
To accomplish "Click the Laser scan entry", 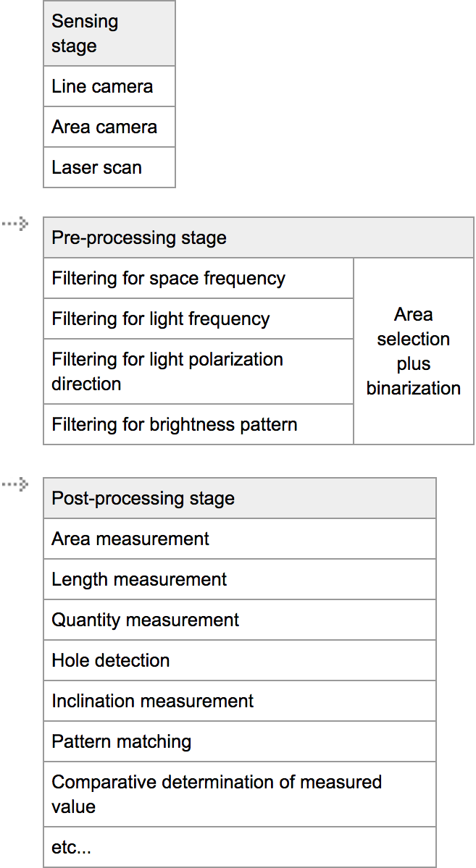I will click(x=109, y=168).
